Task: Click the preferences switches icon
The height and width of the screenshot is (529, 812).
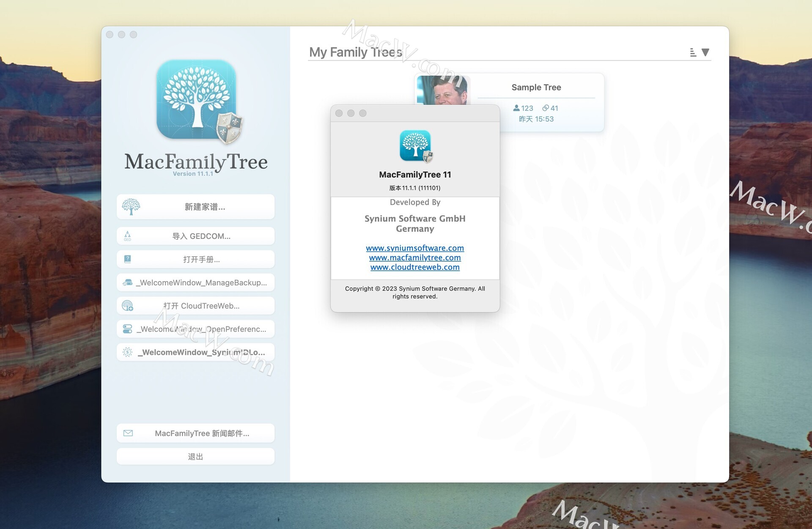Action: 127,329
